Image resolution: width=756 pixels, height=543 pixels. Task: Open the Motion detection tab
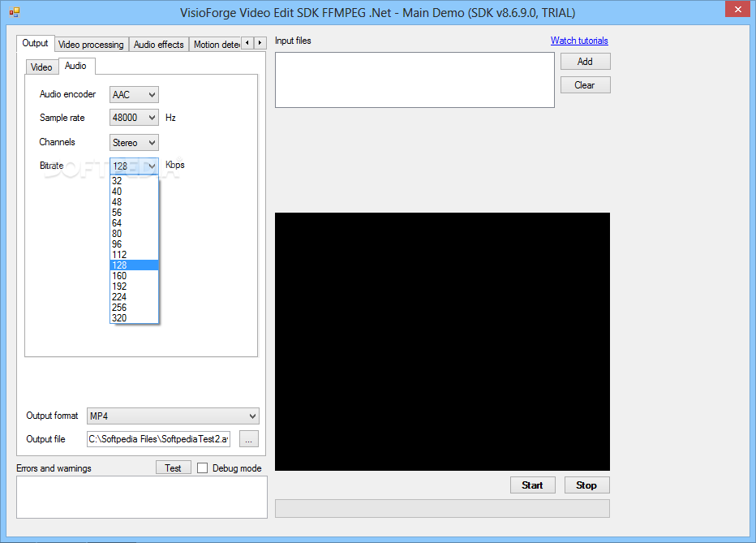click(215, 45)
